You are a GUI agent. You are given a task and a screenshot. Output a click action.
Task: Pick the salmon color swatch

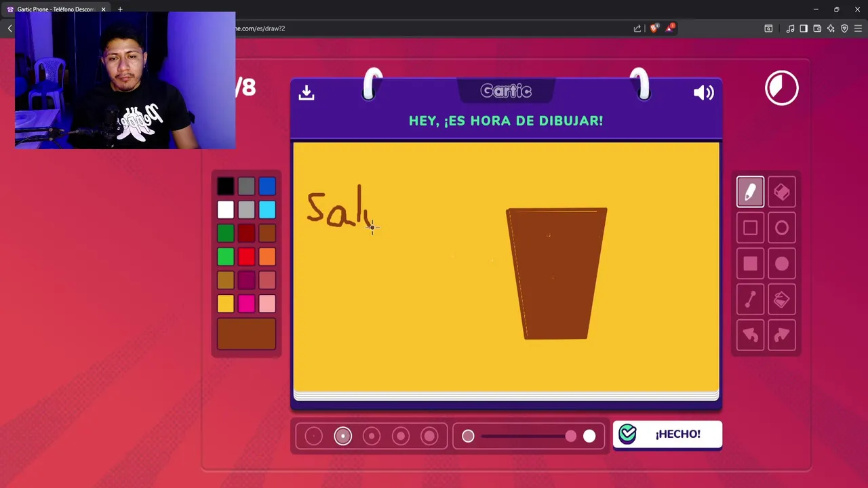[x=267, y=280]
